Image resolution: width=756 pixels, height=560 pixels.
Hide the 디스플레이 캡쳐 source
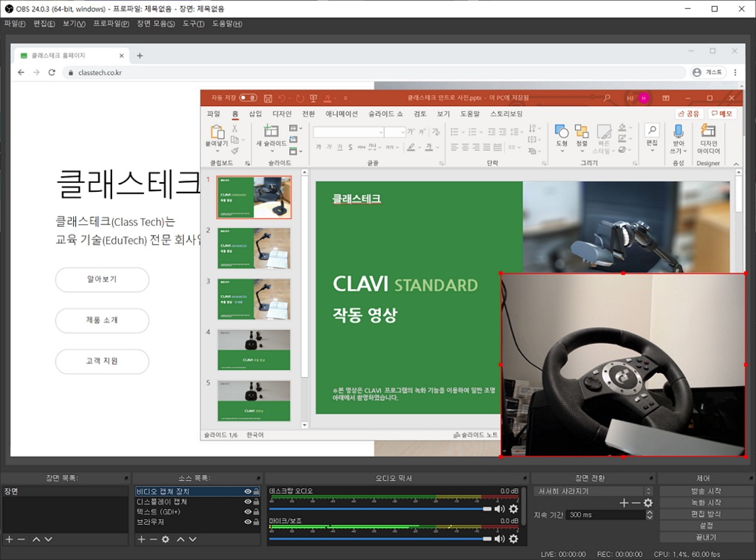[x=247, y=502]
